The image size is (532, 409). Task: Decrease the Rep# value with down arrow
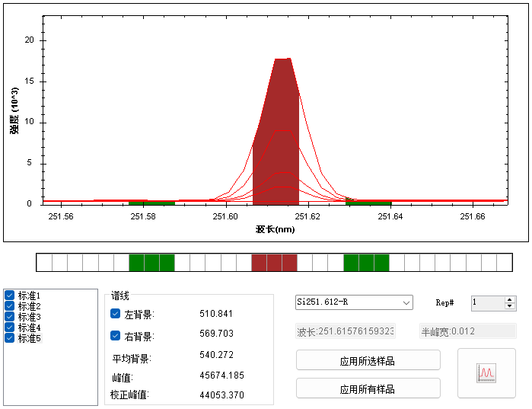tap(510, 306)
